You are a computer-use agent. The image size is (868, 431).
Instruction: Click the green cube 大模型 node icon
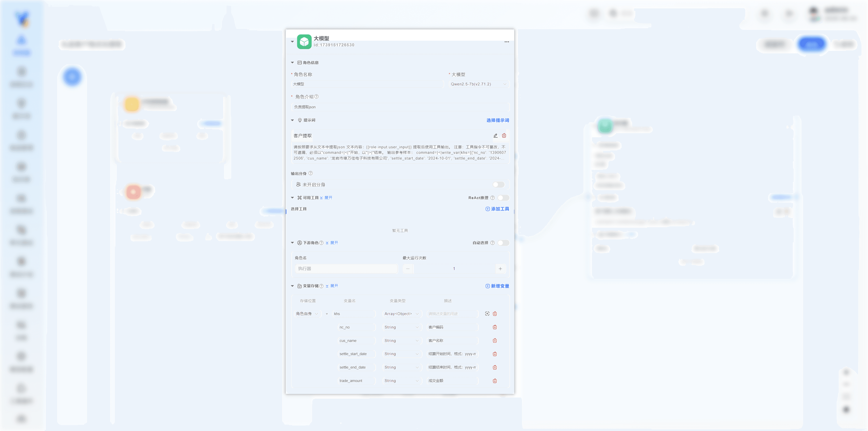(x=304, y=42)
